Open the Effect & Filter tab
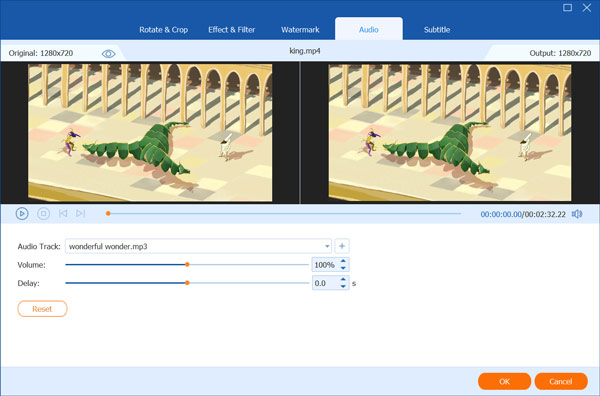The width and height of the screenshot is (600, 396). (232, 29)
